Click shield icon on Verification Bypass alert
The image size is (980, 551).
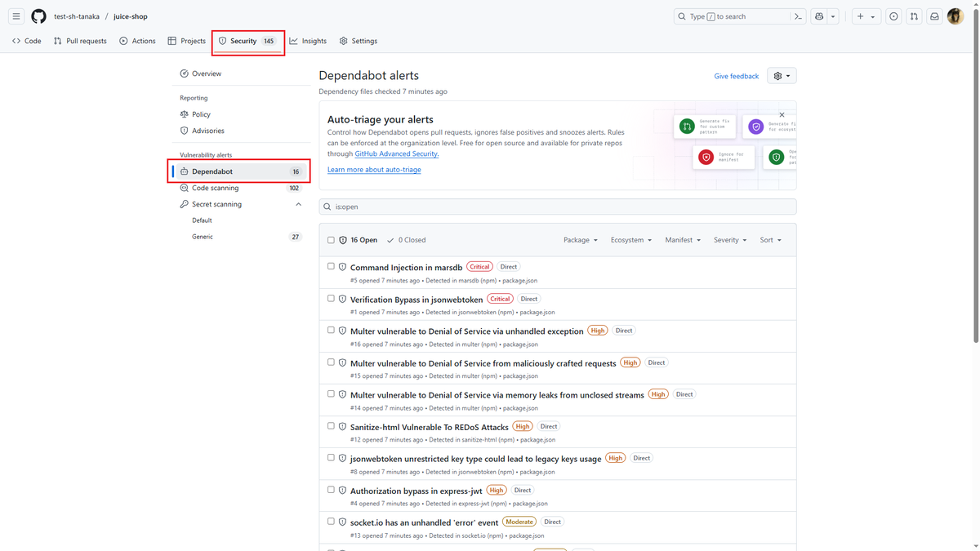[342, 299]
